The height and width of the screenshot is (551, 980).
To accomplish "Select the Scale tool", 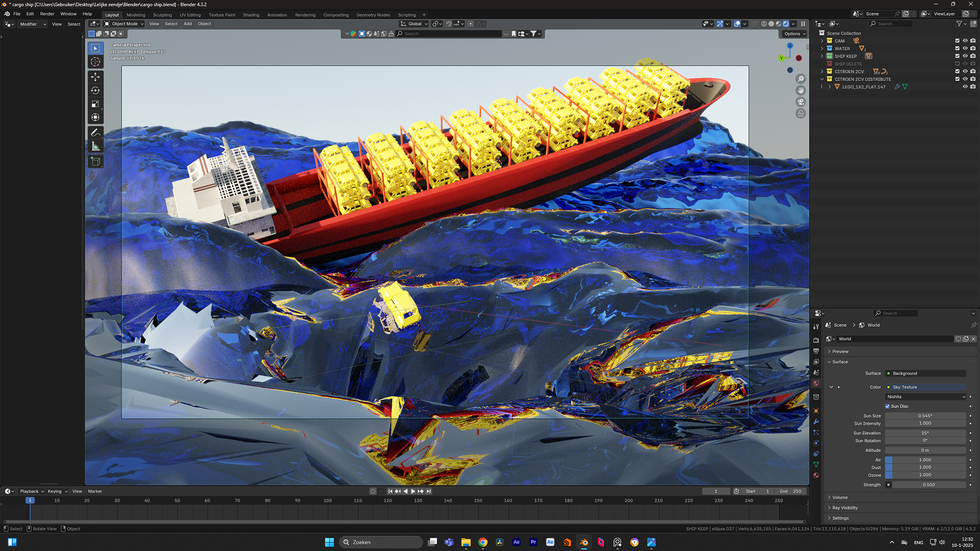I will click(95, 104).
